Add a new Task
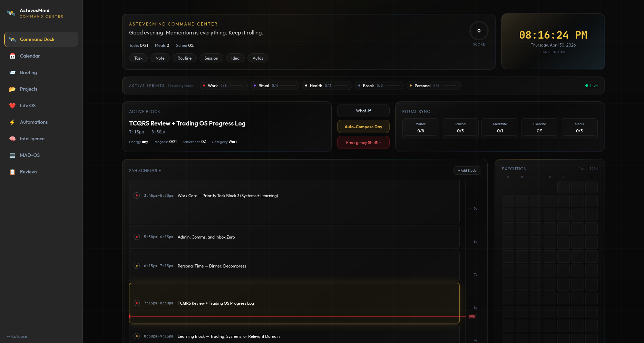Screen dimensions: 644x343 138,58
